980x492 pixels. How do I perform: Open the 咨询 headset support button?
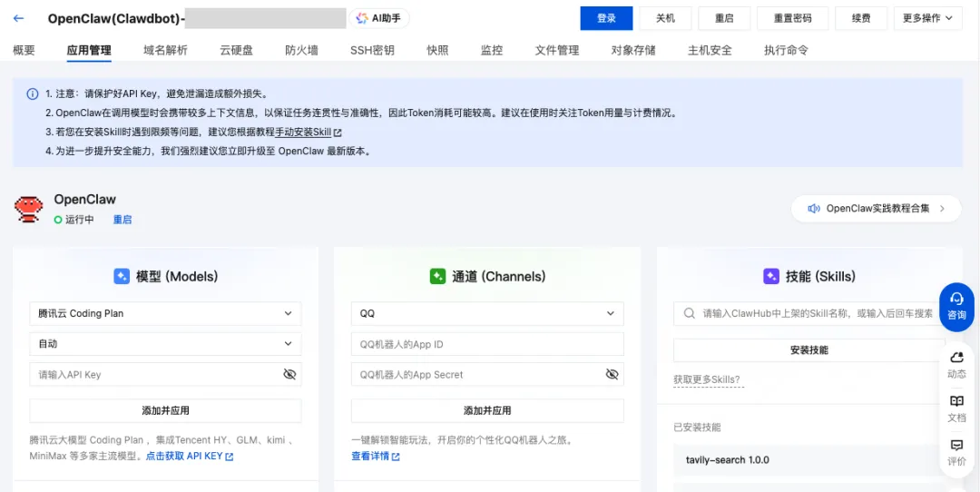957,306
